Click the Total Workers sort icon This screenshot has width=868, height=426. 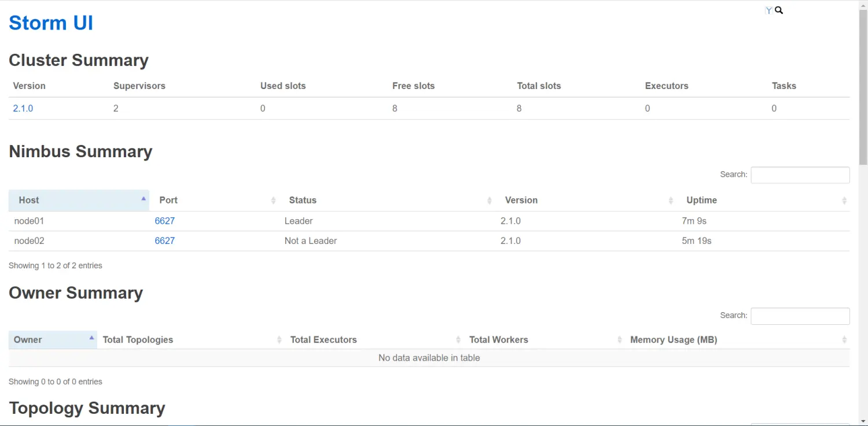pos(620,340)
